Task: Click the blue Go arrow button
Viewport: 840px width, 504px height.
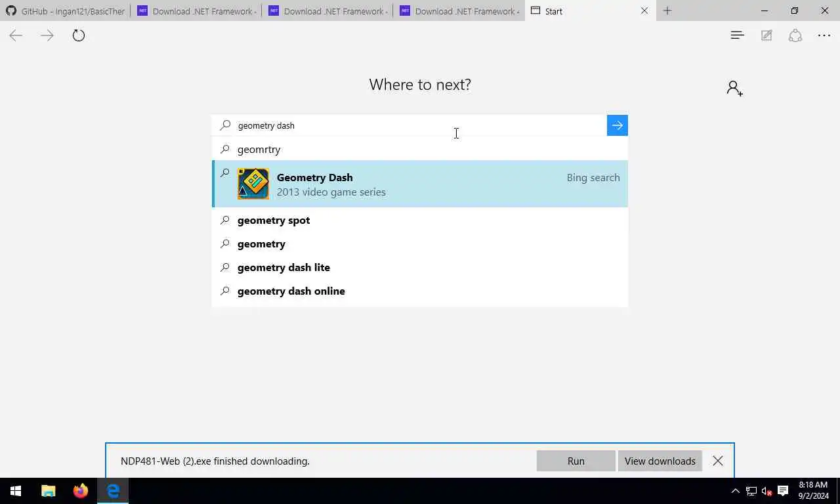Action: pyautogui.click(x=618, y=125)
